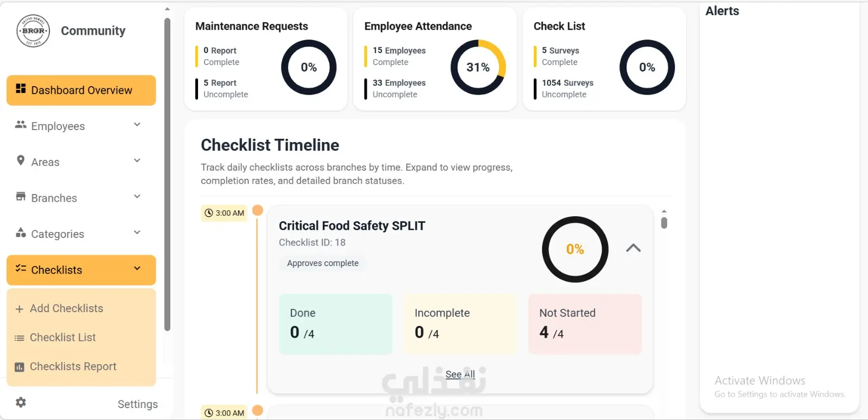This screenshot has width=868, height=420.
Task: Click the Categories shapes icon
Action: 21,232
